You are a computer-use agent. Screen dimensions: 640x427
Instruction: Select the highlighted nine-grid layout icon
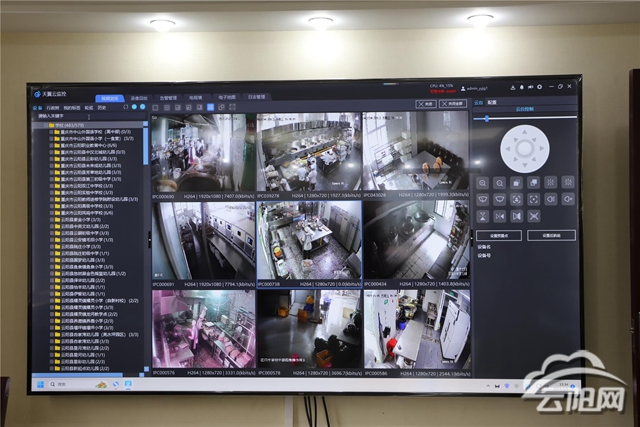click(x=210, y=106)
